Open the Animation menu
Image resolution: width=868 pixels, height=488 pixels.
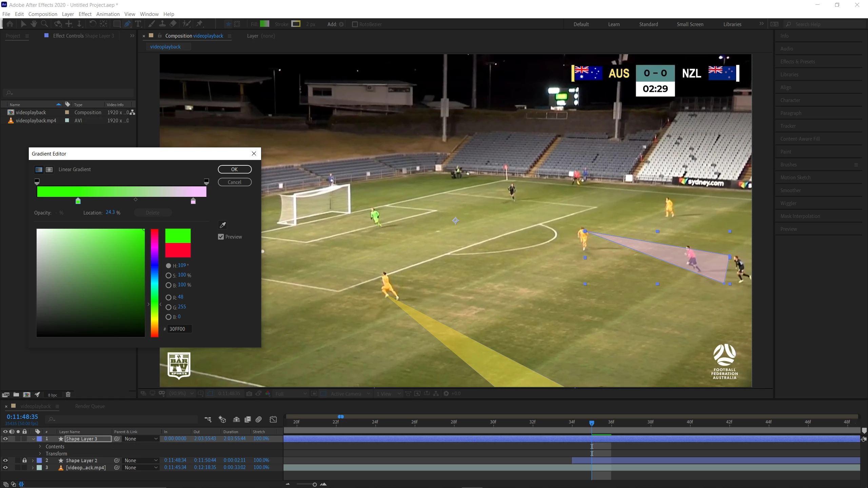(107, 14)
